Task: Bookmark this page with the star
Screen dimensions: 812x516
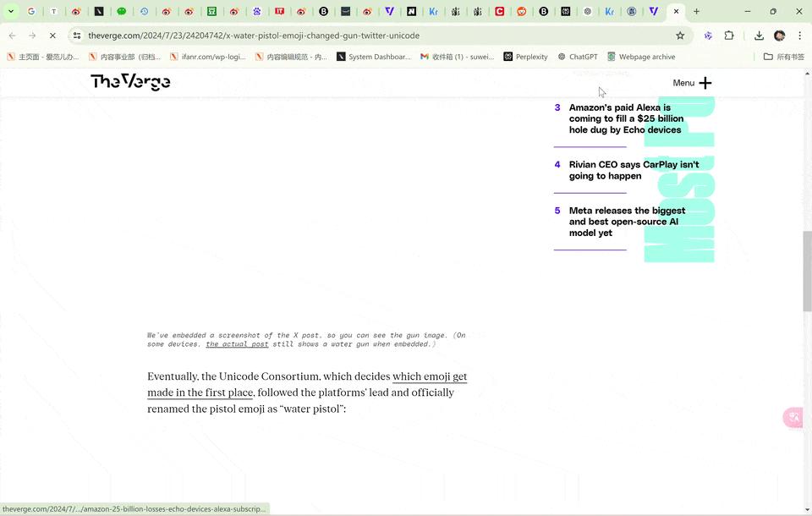Action: coord(680,36)
